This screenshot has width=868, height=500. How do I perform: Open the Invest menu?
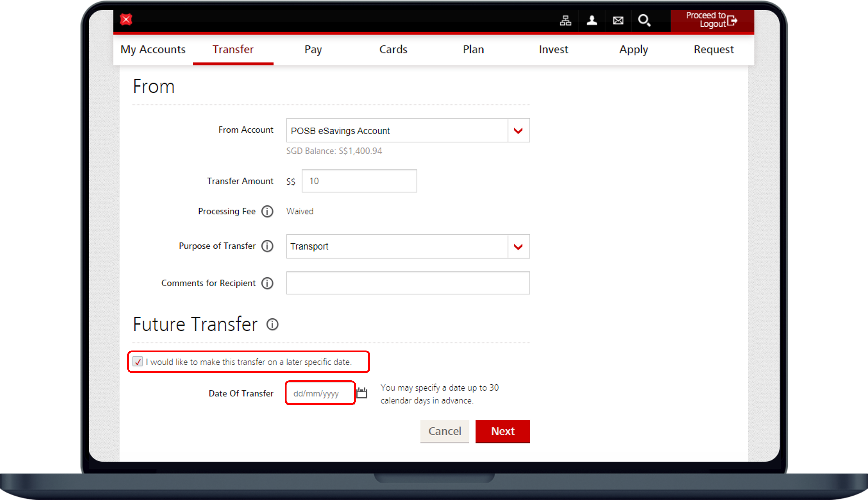[553, 49]
